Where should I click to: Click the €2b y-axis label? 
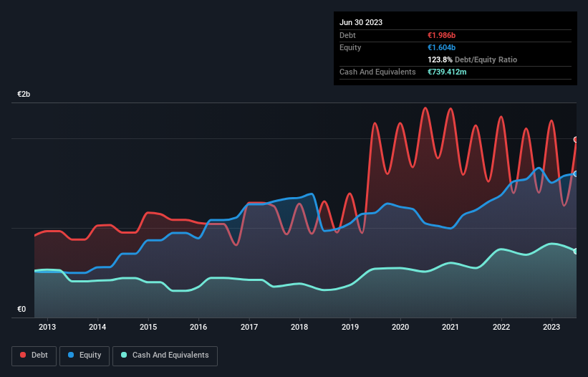pos(24,94)
